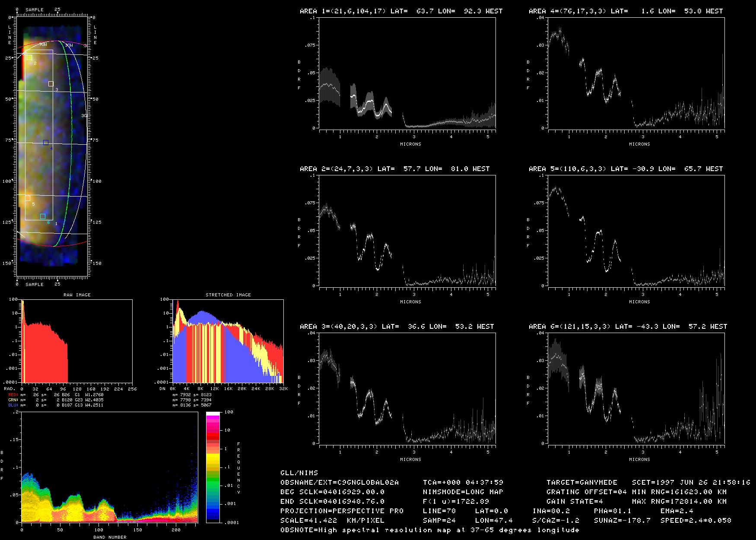Click the dark blue area 4 square on the map
Image resolution: width=756 pixels, height=540 pixels.
pyautogui.click(x=46, y=143)
